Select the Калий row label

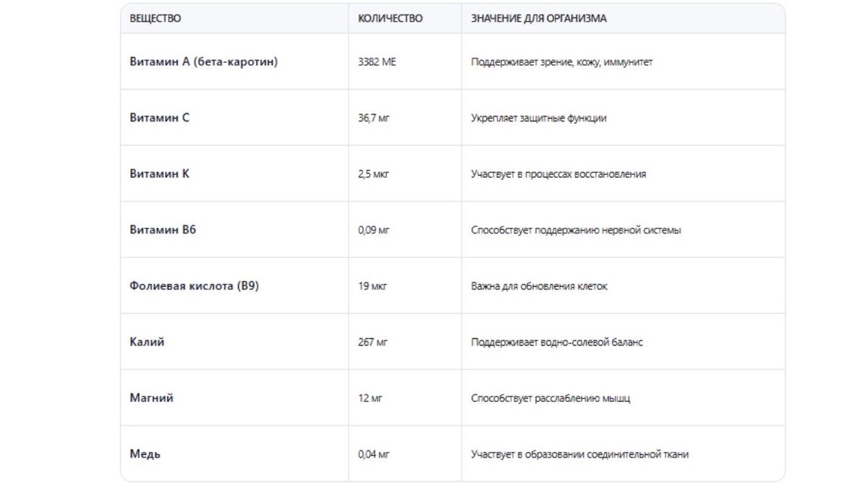pos(147,342)
